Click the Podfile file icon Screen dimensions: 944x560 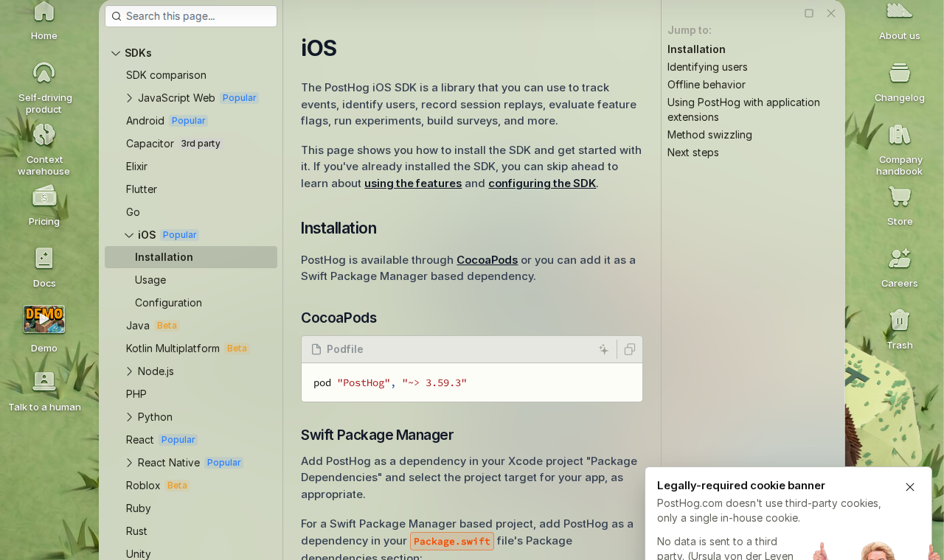pyautogui.click(x=316, y=349)
